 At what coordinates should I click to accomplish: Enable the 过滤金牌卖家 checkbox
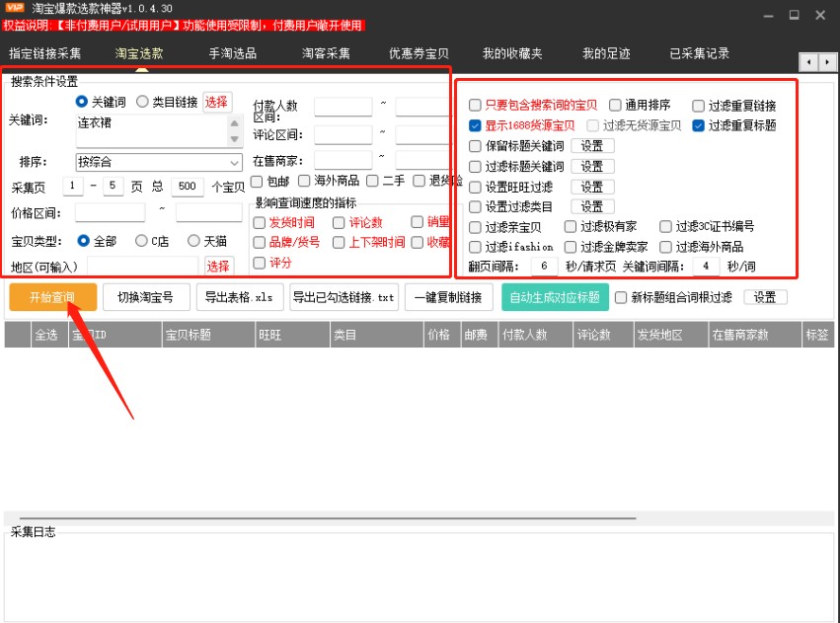(x=571, y=247)
